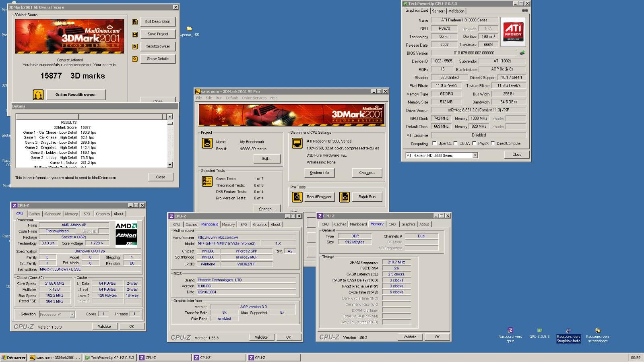Click the Show Details magnifier icon
The height and width of the screenshot is (362, 644).
[x=135, y=59]
